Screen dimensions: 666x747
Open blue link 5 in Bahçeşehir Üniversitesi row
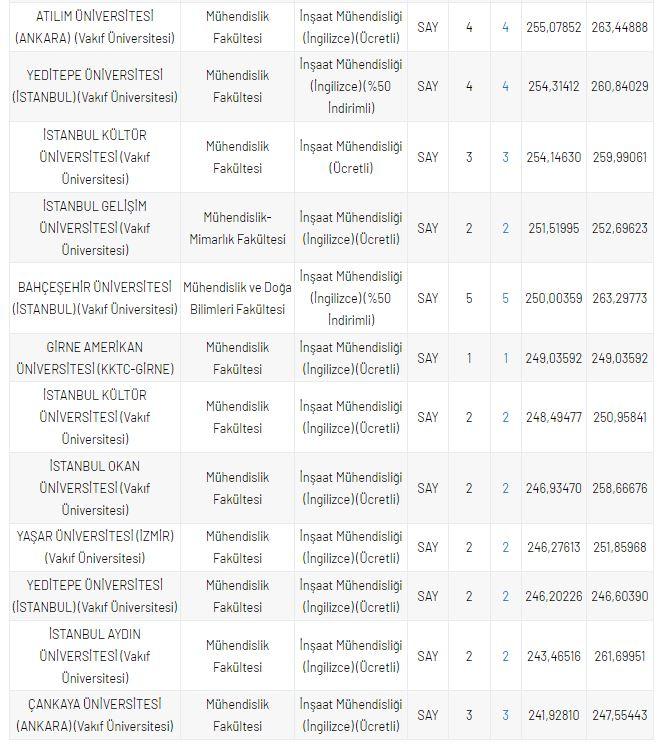(505, 298)
